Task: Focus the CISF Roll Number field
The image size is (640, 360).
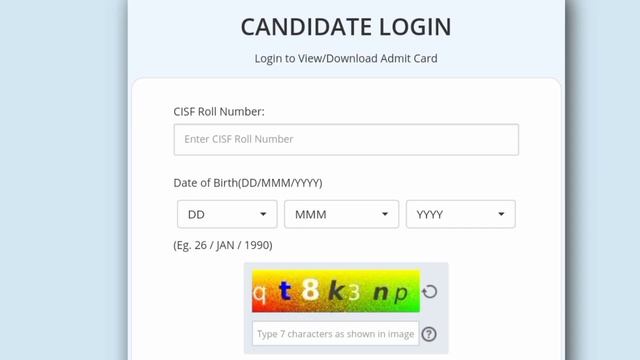Action: tap(346, 140)
